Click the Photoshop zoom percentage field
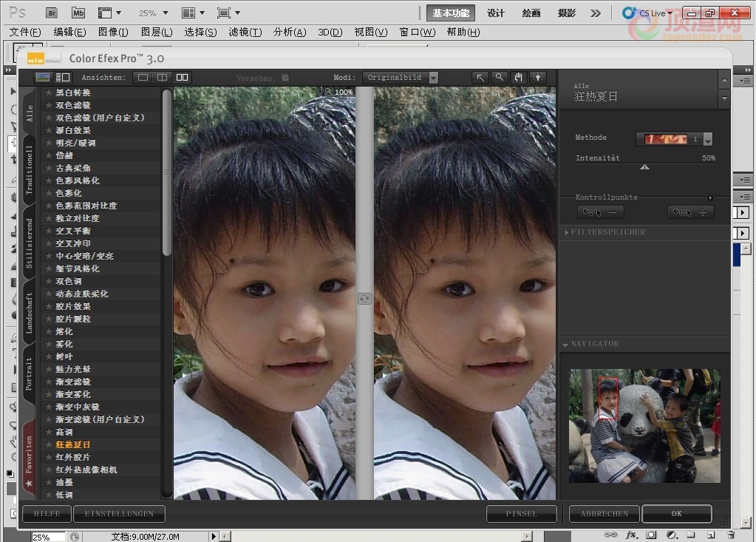This screenshot has width=756, height=542. click(x=48, y=537)
